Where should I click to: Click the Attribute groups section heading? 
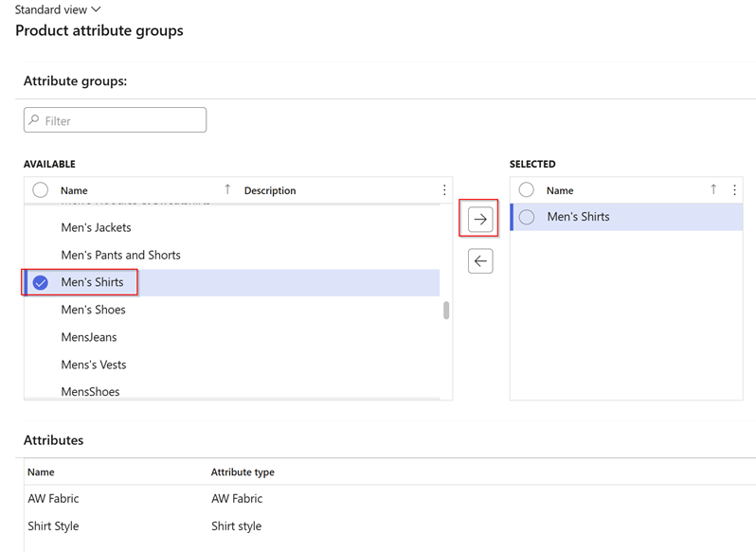(x=75, y=80)
